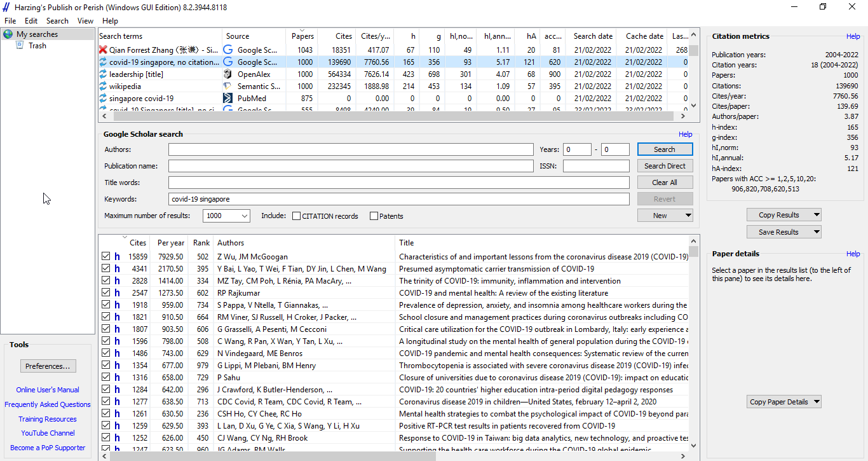
Task: Uncheck the N Vindegaard paper checkbox
Action: (x=105, y=354)
